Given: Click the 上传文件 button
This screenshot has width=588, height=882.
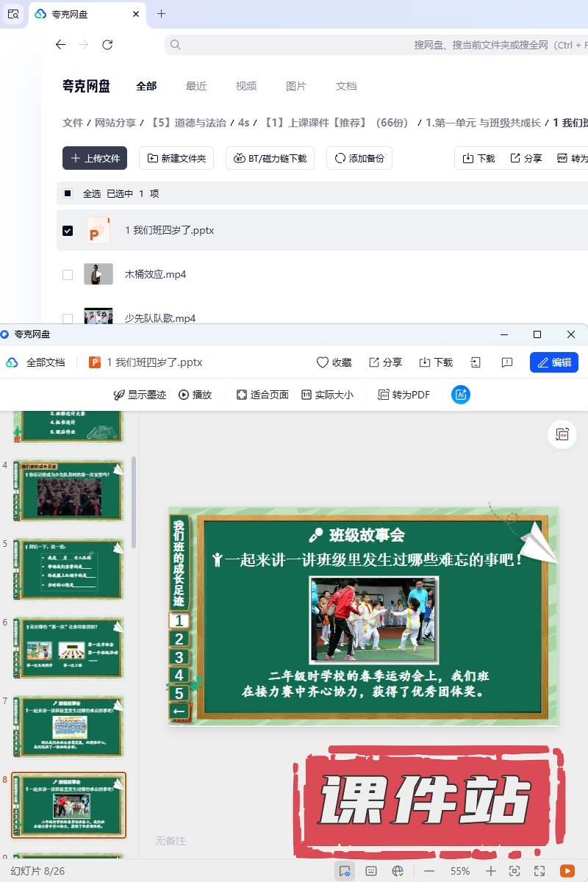Looking at the screenshot, I should [95, 158].
